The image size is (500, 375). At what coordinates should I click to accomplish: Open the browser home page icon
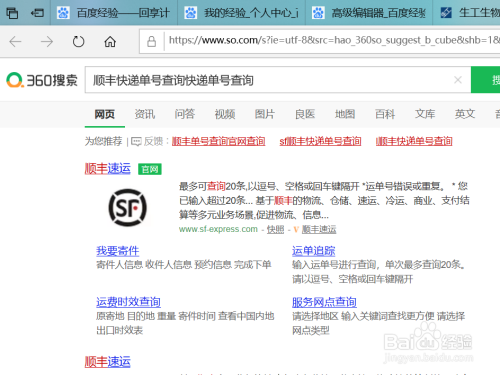pyautogui.click(x=110, y=42)
